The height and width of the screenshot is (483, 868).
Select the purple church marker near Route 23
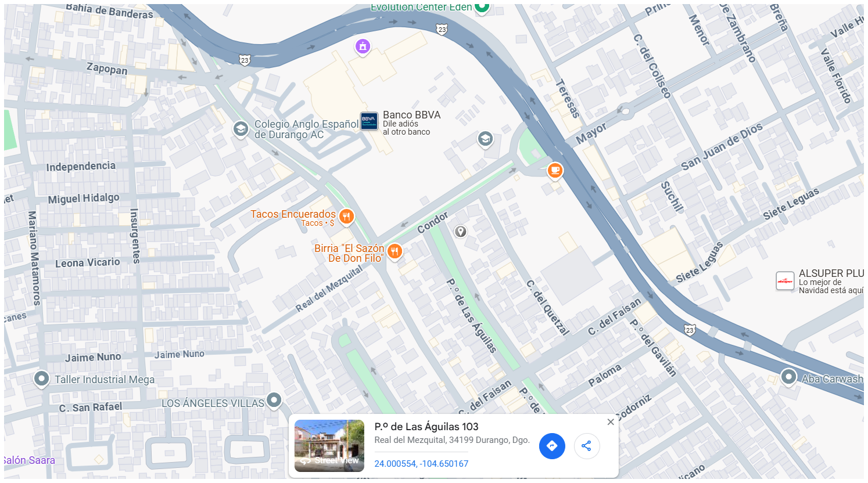[x=363, y=46]
